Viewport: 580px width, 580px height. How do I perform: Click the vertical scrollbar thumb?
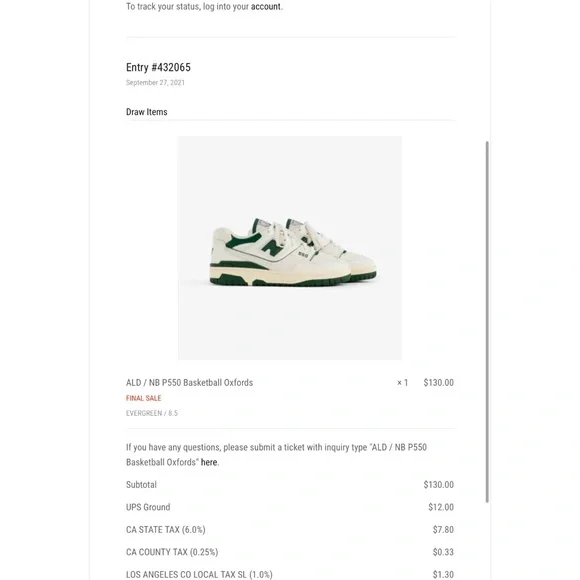(487, 322)
